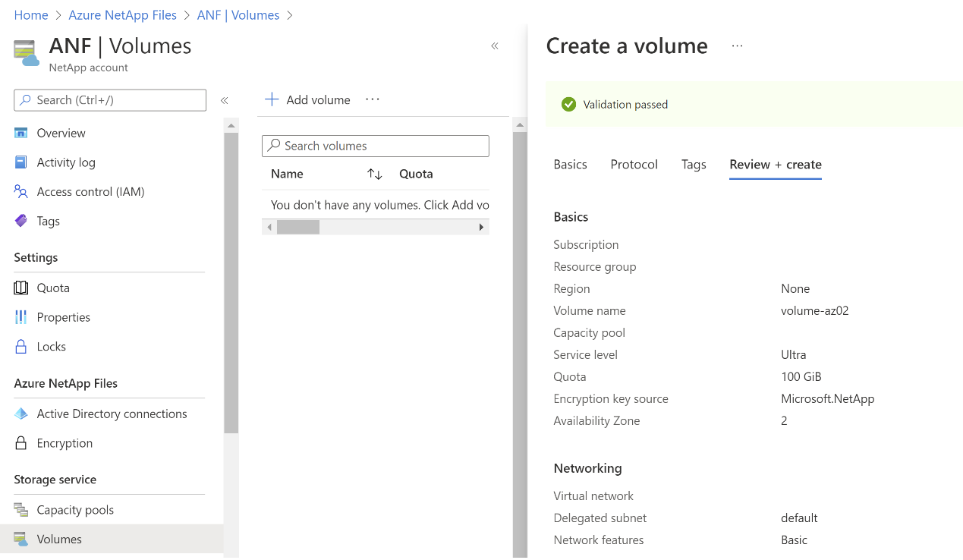
Task: Collapse the sidebar menu with double chevron
Action: (224, 100)
